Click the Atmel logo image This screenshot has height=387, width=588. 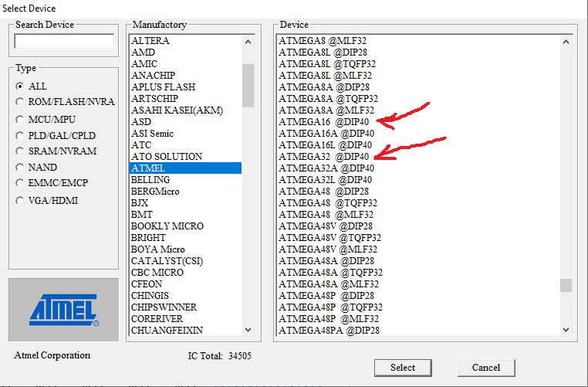pos(63,309)
